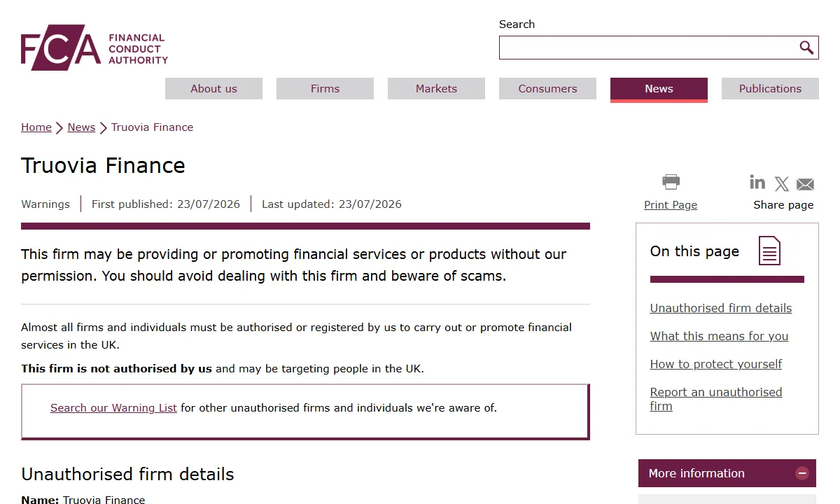Jump to How to protect yourself

point(716,364)
